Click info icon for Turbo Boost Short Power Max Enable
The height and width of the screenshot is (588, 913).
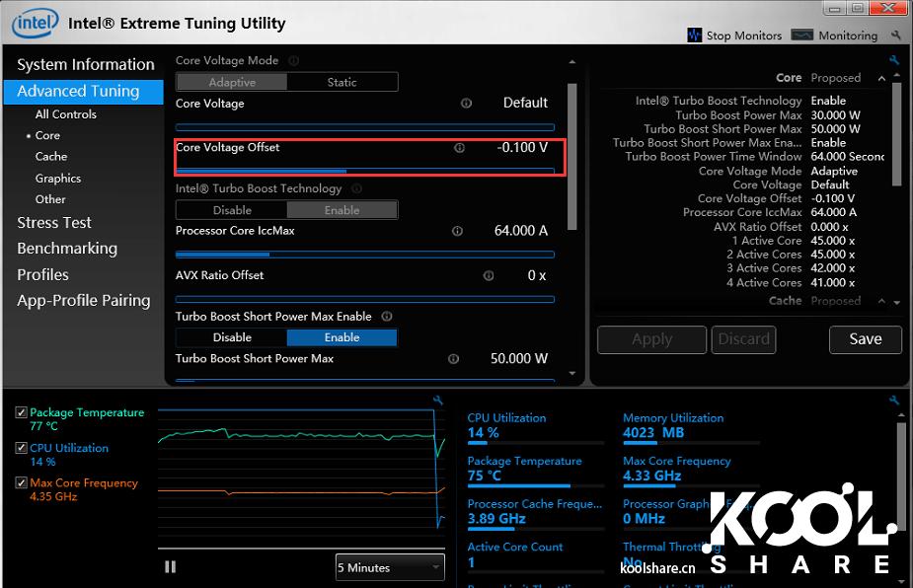387,316
